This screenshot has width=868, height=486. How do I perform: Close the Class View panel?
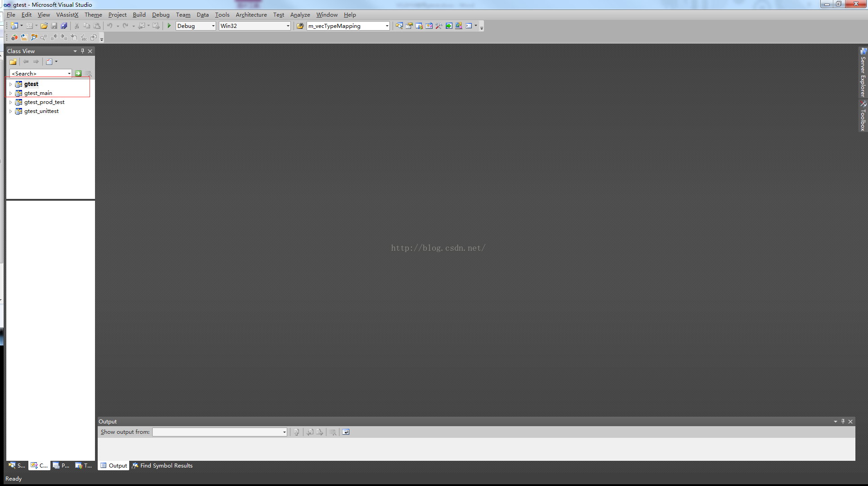90,51
